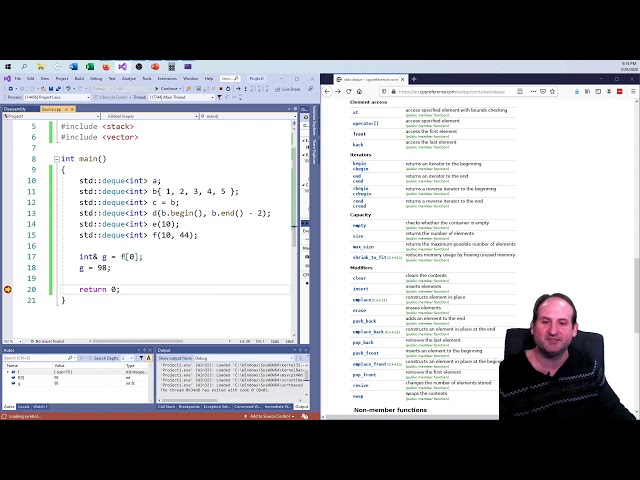640x480 pixels.
Task: Switch to Visual Studio taskbar icon
Action: tap(122, 67)
